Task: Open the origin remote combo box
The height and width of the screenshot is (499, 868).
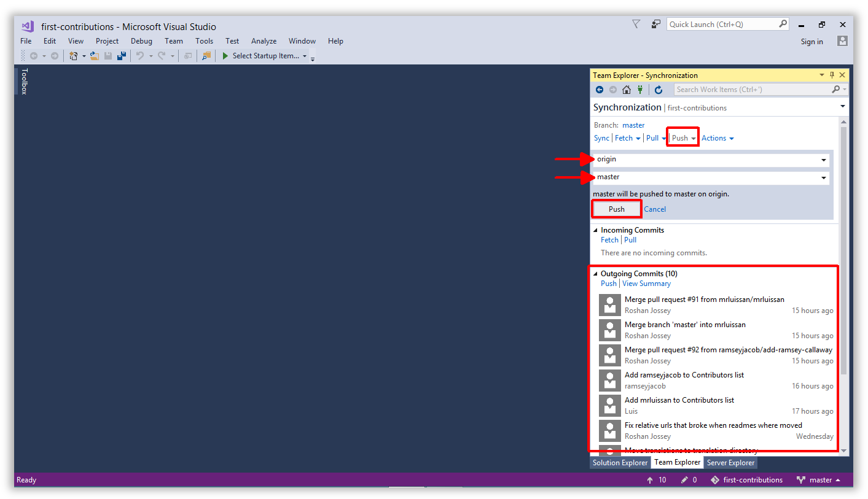Action: 711,160
